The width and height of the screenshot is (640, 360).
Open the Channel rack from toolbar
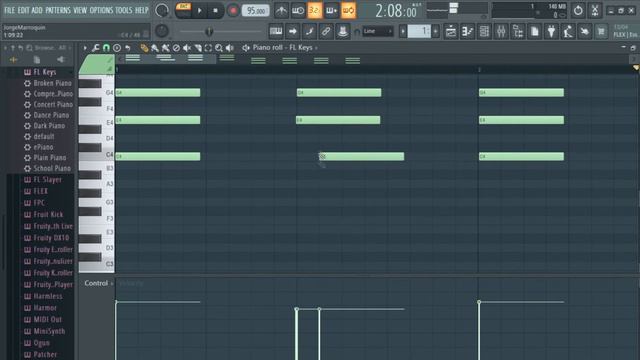484,31
